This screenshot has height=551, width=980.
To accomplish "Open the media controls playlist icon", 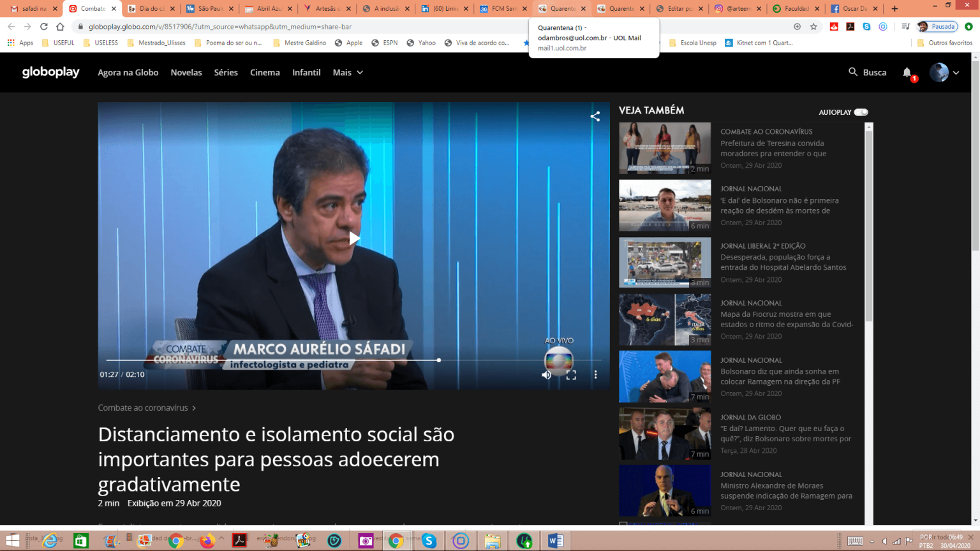I will tap(905, 27).
